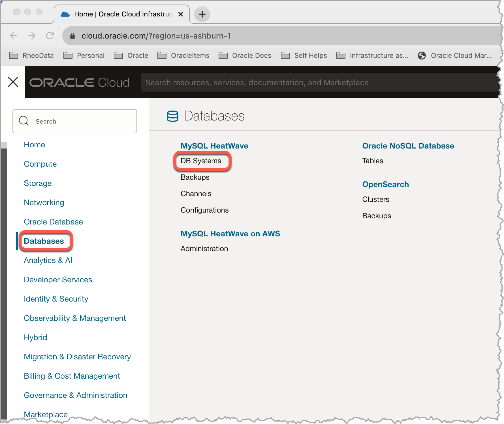
Task: Click the top search resources and services field
Action: 320,82
